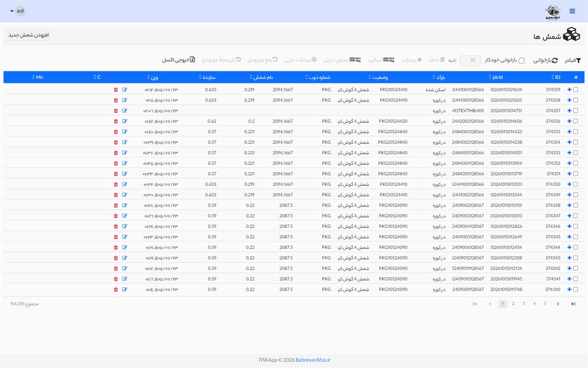Click the auto-refresh seconds input field
This screenshot has height=368, width=588.
[470, 61]
